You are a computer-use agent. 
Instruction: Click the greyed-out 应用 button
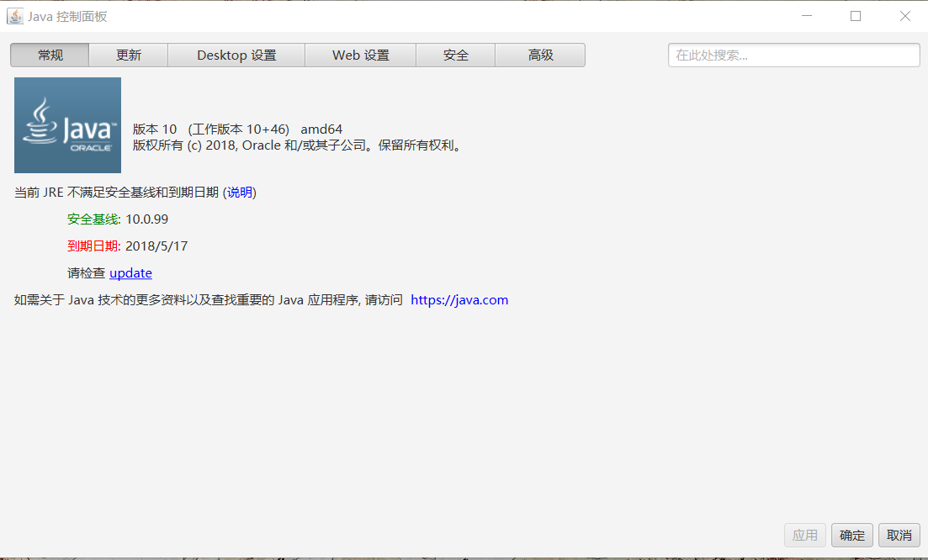click(x=805, y=535)
